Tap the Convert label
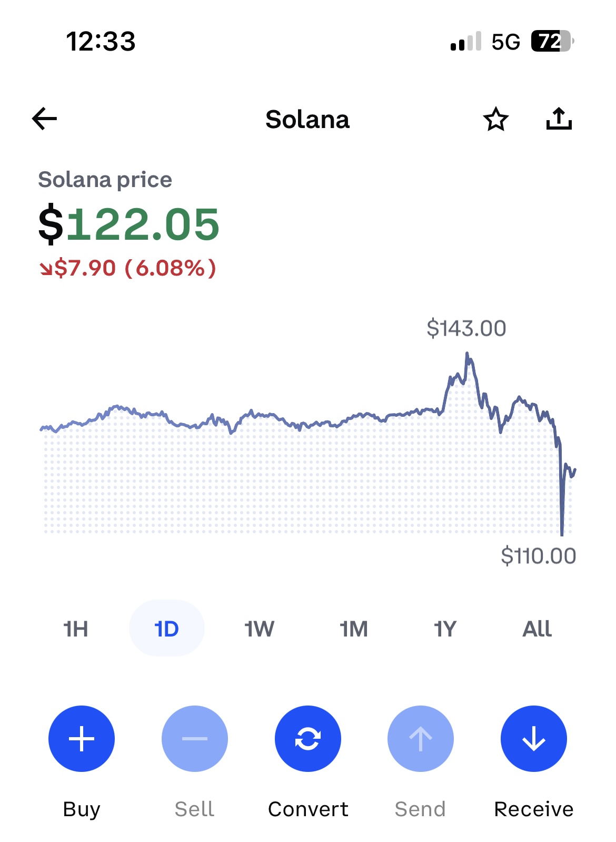Viewport: 616px width, 842px height. tap(308, 809)
